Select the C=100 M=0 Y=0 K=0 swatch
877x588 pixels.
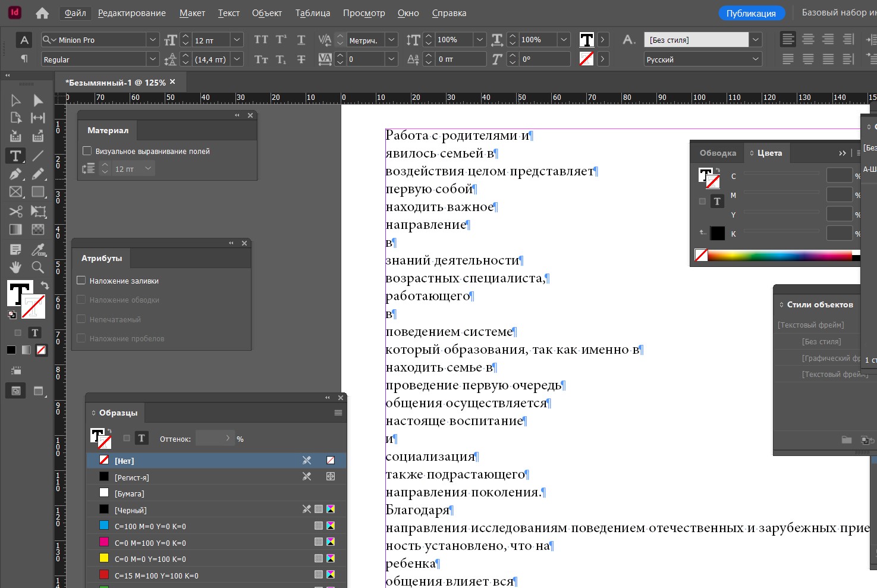point(150,526)
